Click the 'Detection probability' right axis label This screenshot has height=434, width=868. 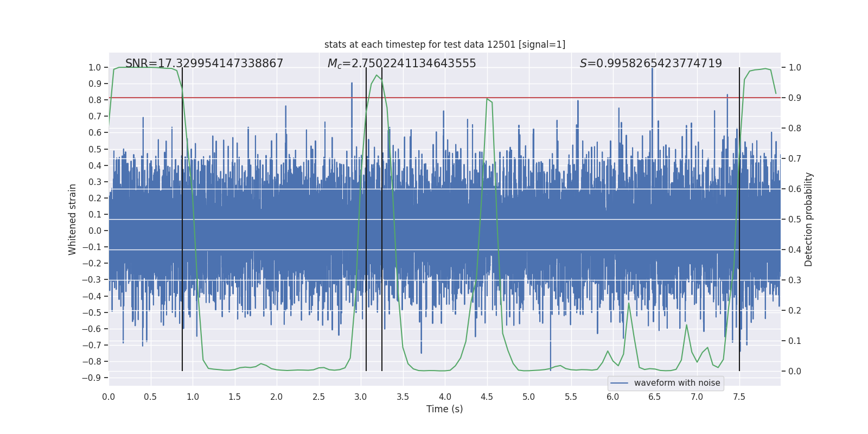pyautogui.click(x=809, y=219)
